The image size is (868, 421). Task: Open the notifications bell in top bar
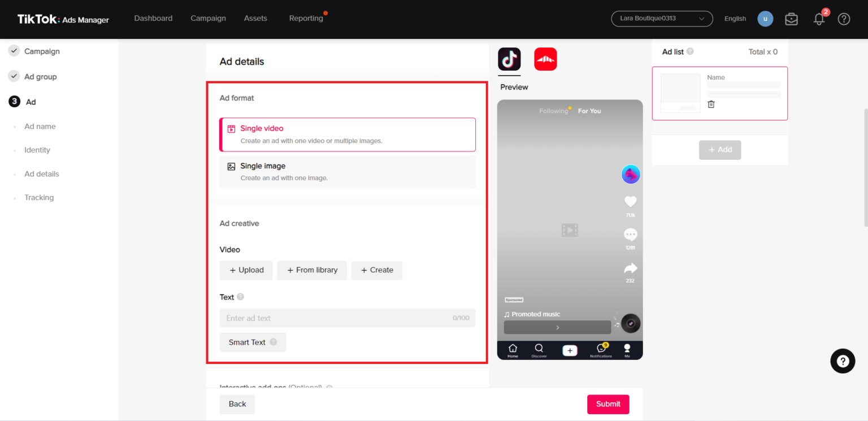point(818,19)
